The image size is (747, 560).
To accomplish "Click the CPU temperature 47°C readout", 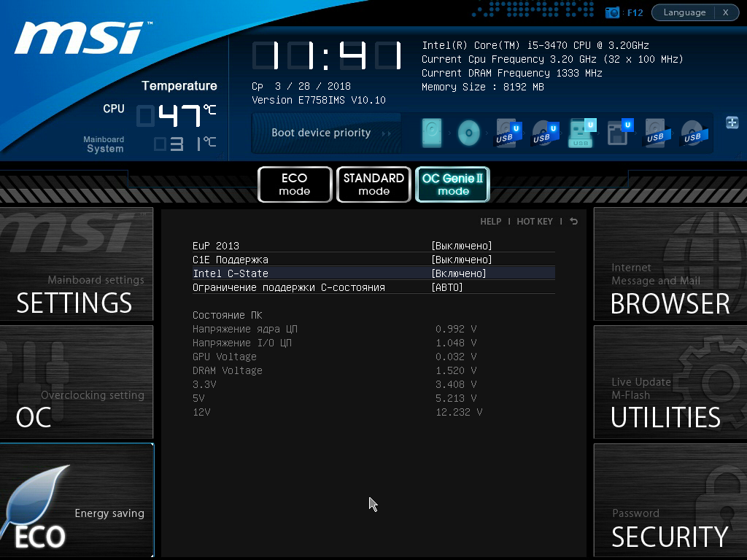I will pyautogui.click(x=177, y=116).
